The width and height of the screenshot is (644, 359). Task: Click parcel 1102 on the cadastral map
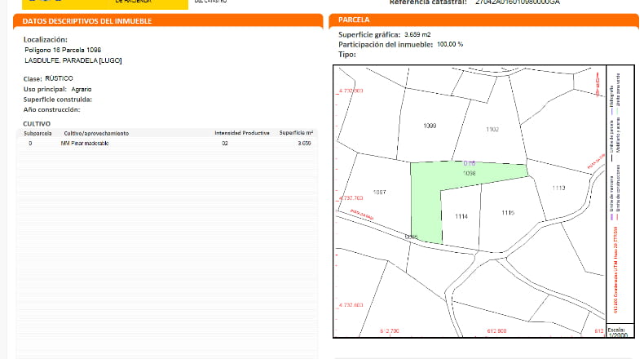click(492, 129)
